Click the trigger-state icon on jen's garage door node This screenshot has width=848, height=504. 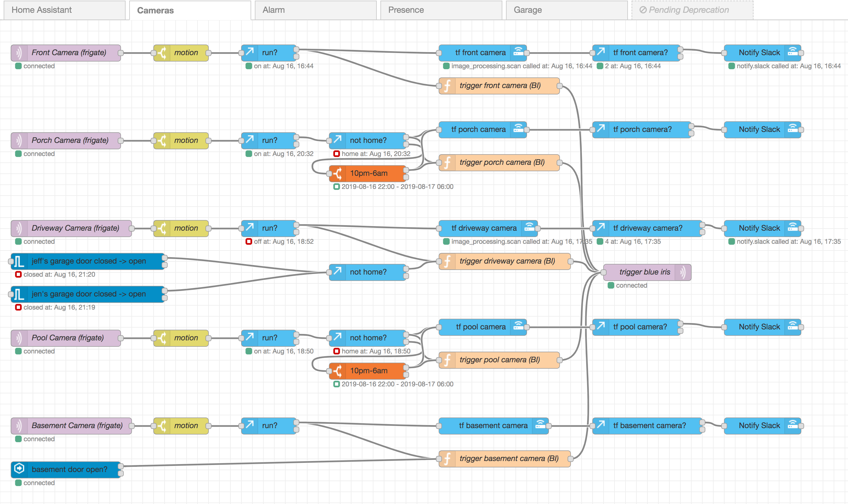(x=19, y=294)
